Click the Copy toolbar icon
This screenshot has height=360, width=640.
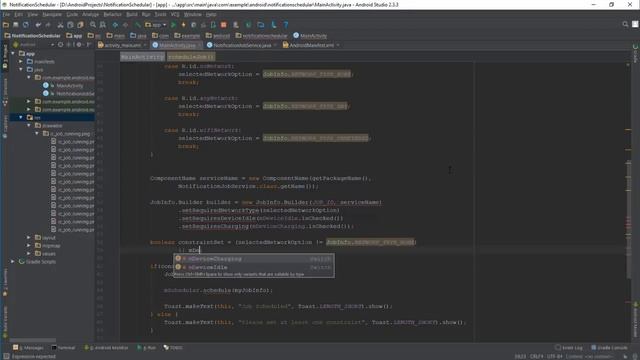click(70, 25)
